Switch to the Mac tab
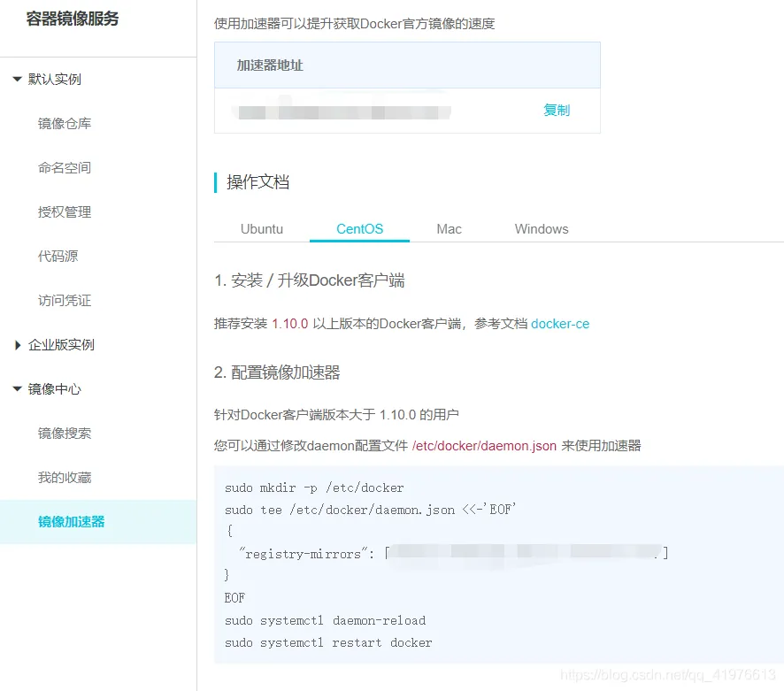Image resolution: width=784 pixels, height=691 pixels. click(x=449, y=228)
